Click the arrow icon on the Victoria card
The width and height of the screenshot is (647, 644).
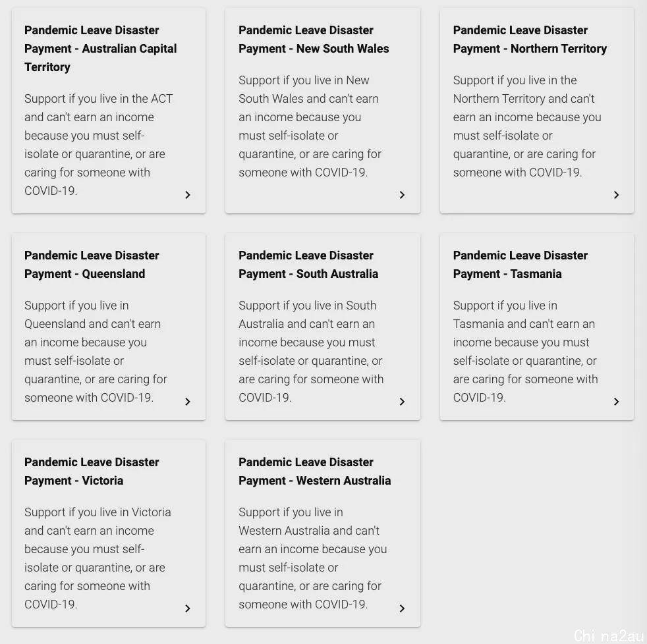tap(188, 608)
